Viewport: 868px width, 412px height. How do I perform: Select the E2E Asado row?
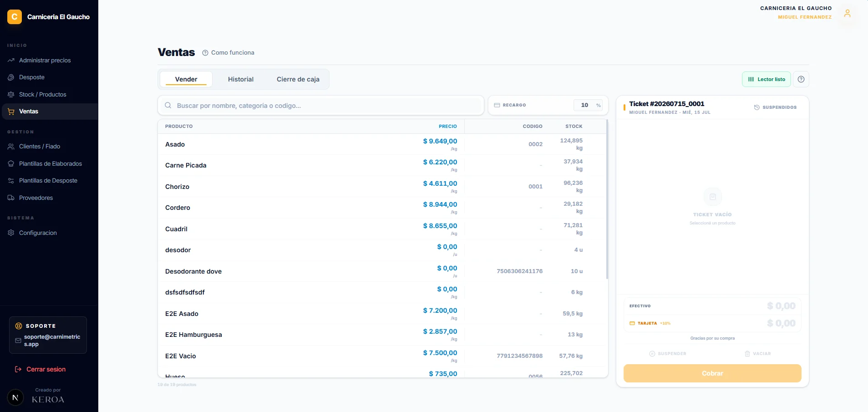pos(382,314)
